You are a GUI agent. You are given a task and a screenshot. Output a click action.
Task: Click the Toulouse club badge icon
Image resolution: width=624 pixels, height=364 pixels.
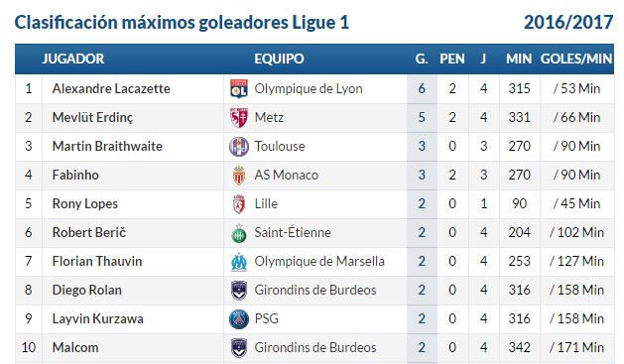click(239, 147)
